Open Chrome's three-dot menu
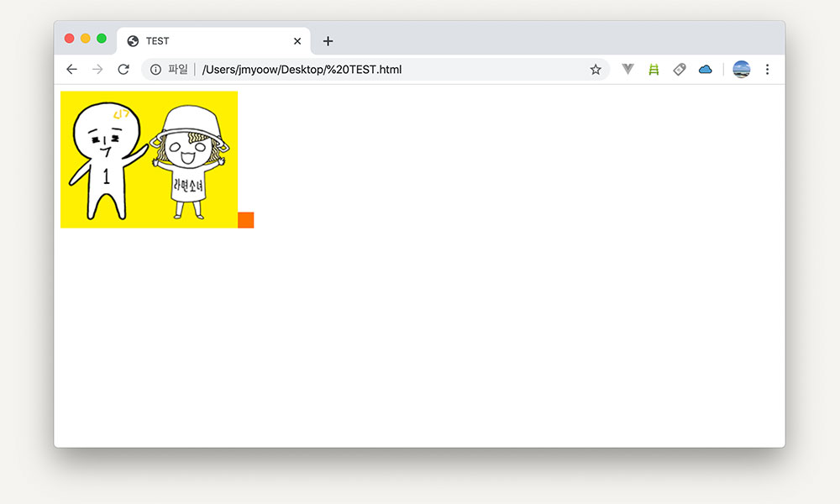This screenshot has height=504, width=840. (x=767, y=69)
